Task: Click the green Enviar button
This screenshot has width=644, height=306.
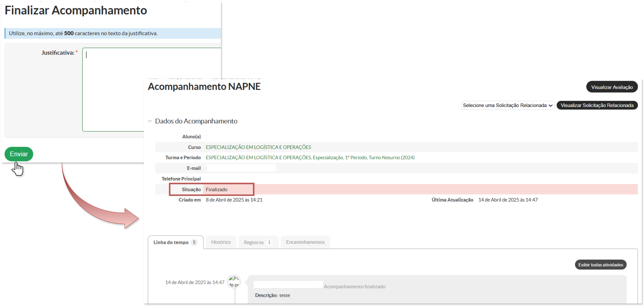Action: pyautogui.click(x=19, y=154)
